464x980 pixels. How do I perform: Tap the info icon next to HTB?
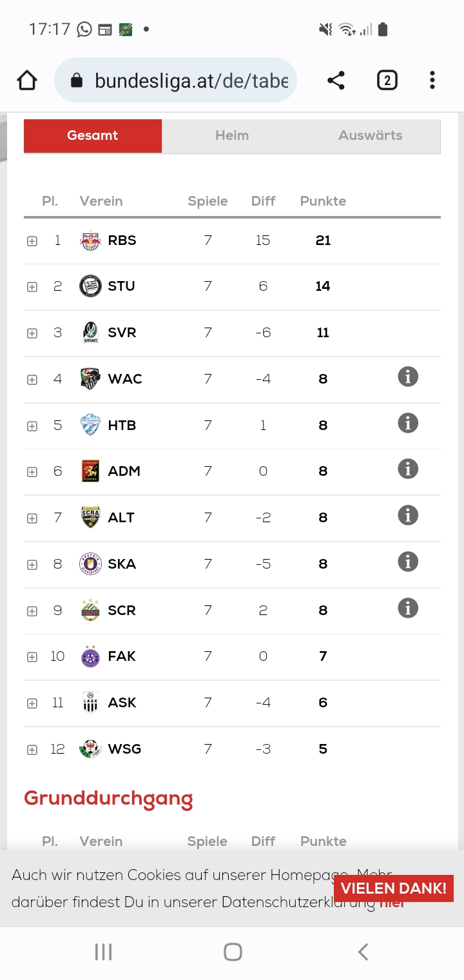(x=407, y=424)
